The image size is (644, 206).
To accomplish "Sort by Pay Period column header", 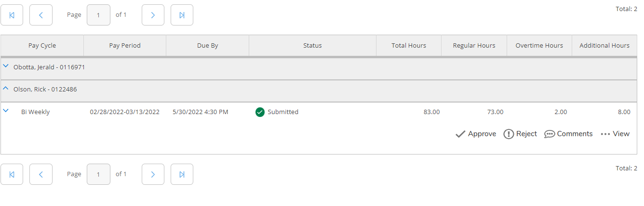I will coord(125,46).
